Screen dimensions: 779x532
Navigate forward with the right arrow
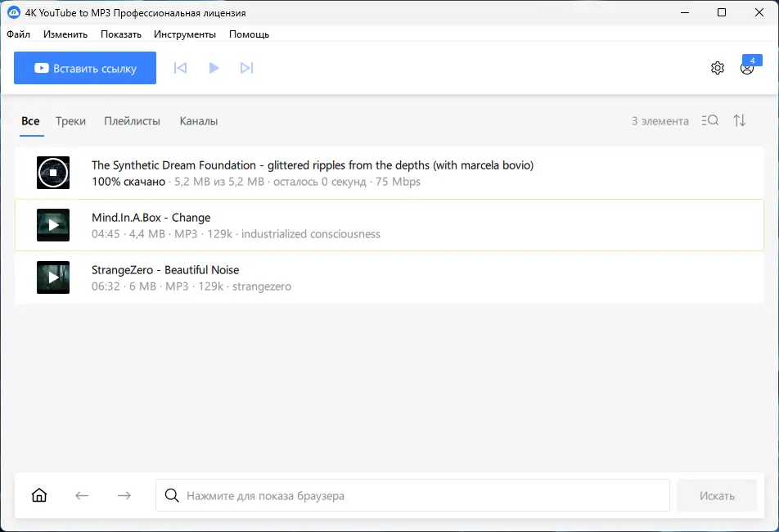pyautogui.click(x=124, y=495)
